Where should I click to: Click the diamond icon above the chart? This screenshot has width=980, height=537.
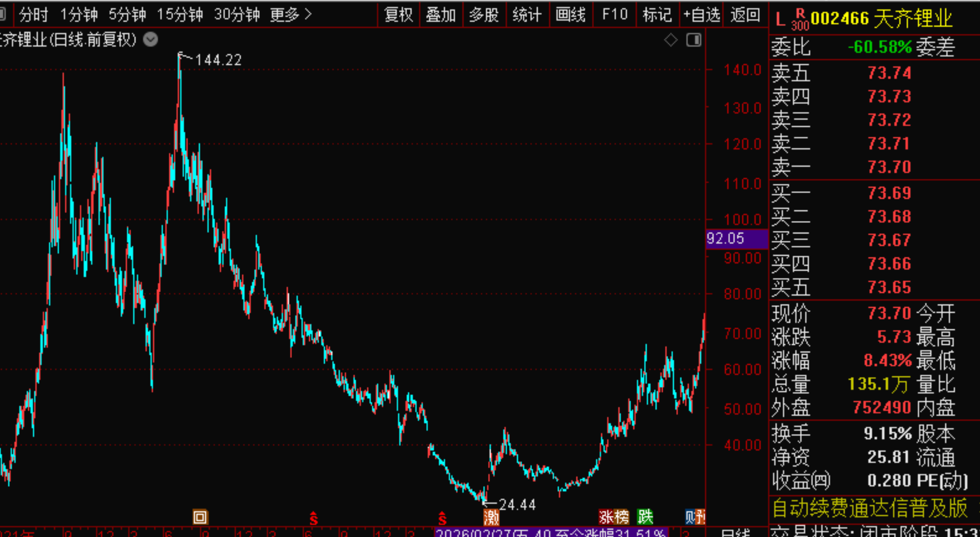click(671, 40)
